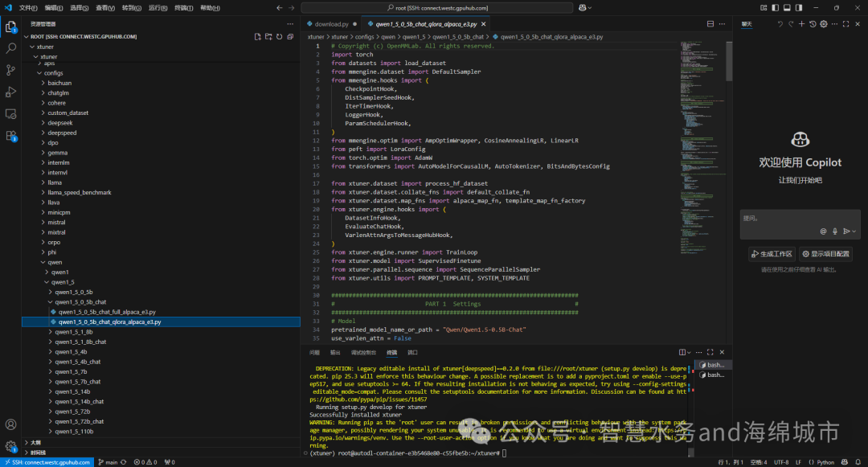This screenshot has width=868, height=467.
Task: Open the send options dropdown arrow
Action: pos(854,231)
